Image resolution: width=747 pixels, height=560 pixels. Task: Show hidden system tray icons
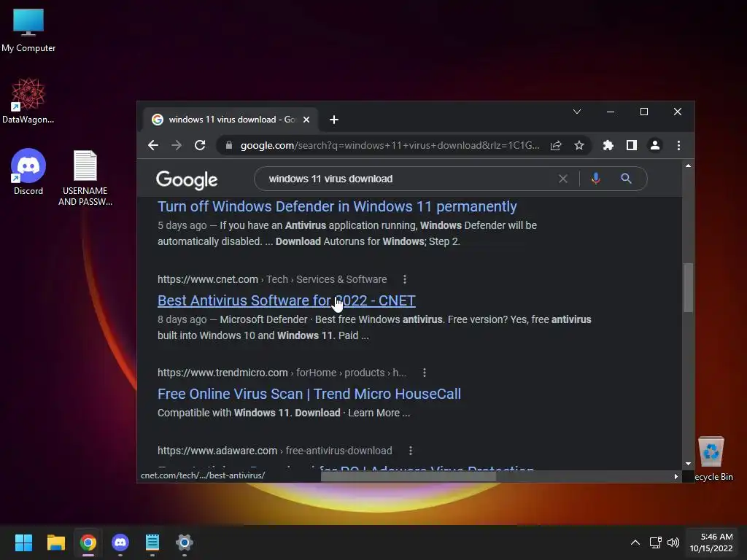coord(635,542)
